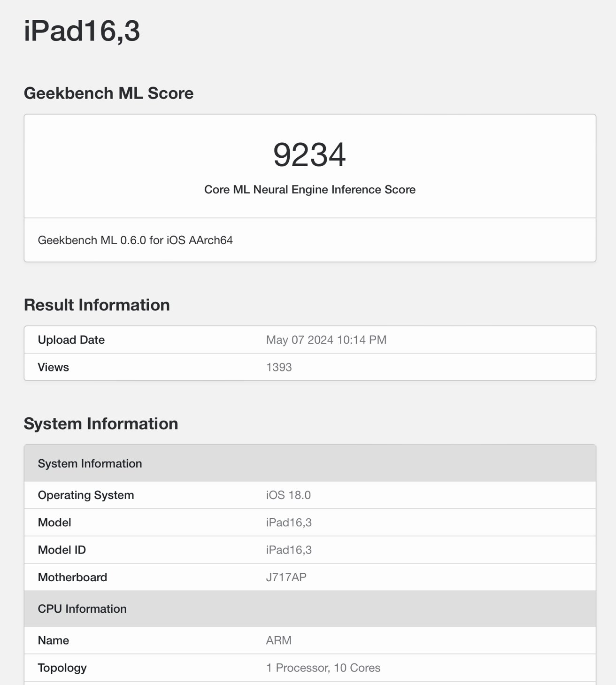Click the Core ML Neural Engine Inference Score label

pos(309,190)
